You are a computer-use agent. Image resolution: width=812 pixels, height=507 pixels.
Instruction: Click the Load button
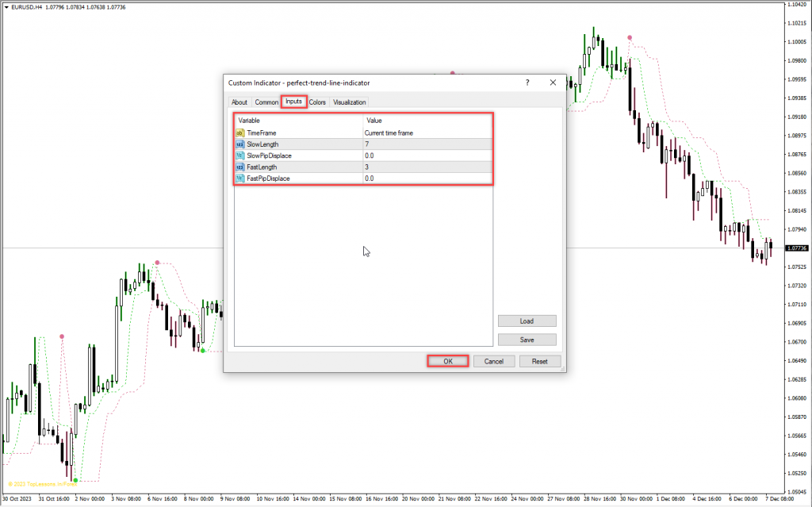[x=527, y=321]
